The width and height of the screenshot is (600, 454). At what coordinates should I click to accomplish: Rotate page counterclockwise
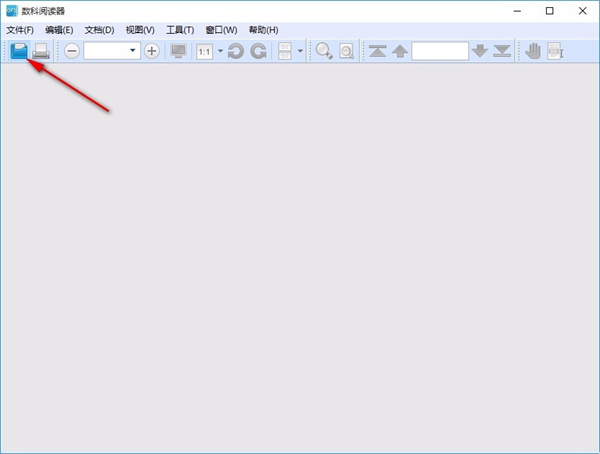point(235,51)
